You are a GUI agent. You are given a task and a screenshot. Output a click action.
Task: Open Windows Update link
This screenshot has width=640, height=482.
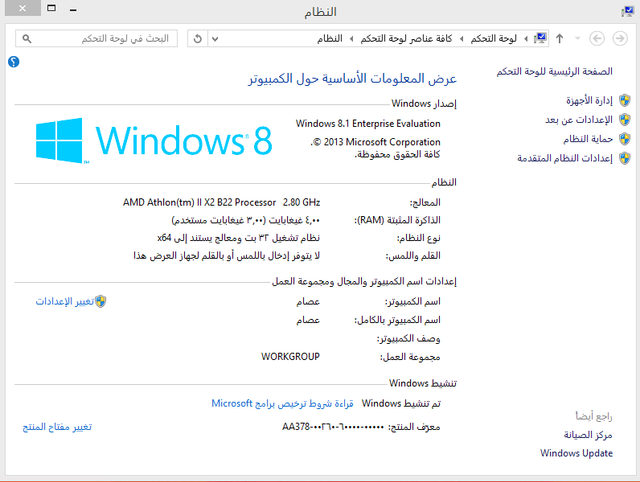pyautogui.click(x=576, y=453)
